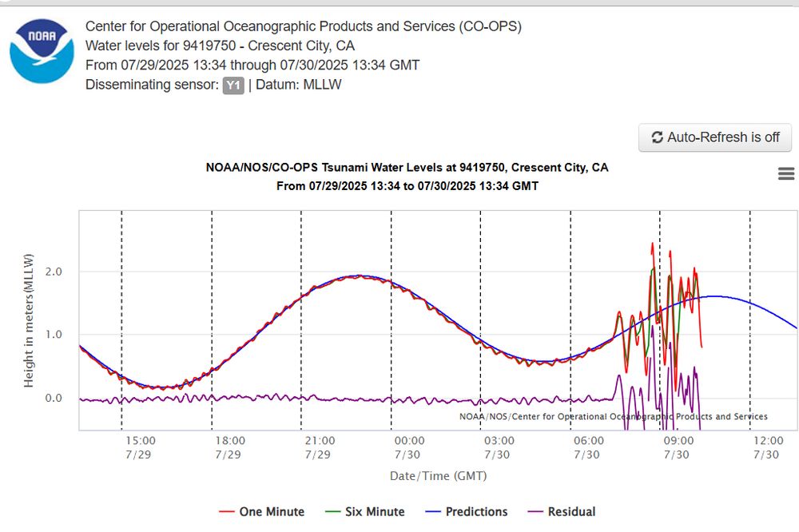
Task: Click the '15:00 7/29' x-axis label
Action: point(140,447)
